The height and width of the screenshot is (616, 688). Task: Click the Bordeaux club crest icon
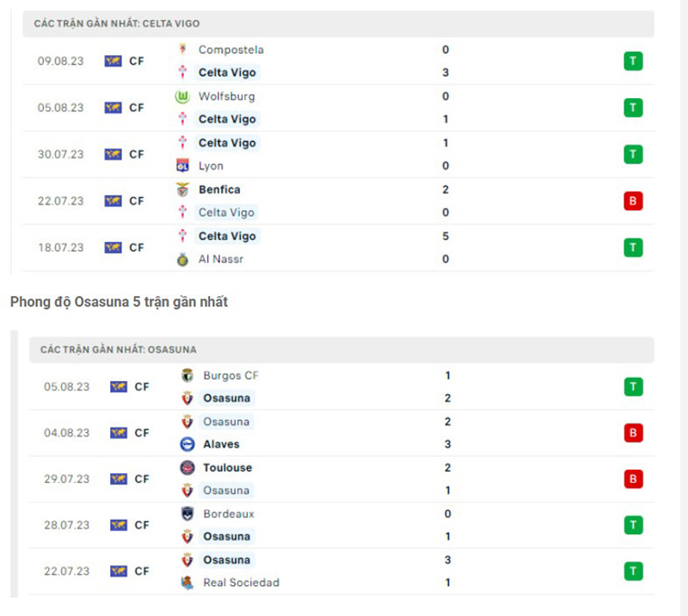tap(185, 514)
